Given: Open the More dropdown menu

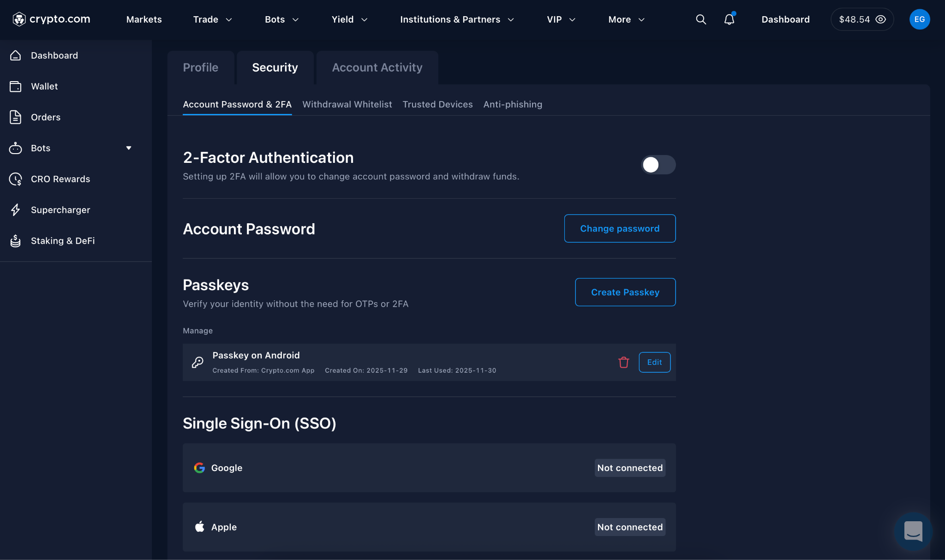Looking at the screenshot, I should coord(625,19).
